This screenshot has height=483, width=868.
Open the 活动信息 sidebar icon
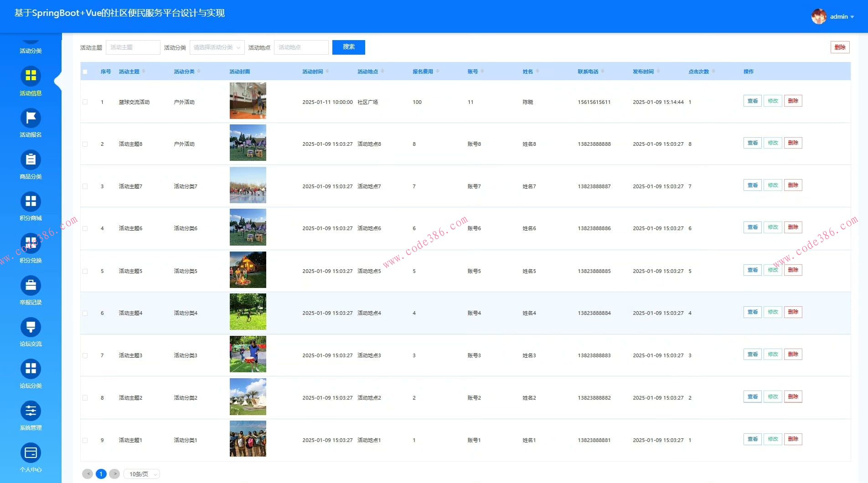pos(31,76)
